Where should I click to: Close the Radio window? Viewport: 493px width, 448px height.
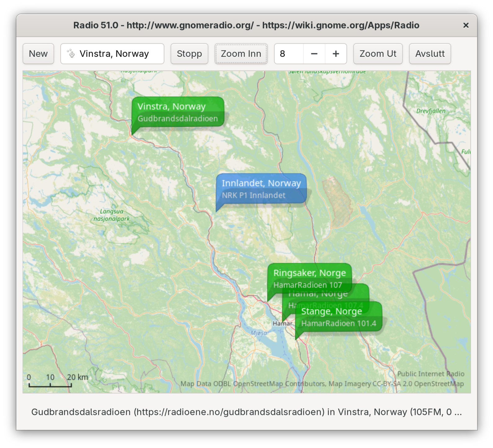(466, 25)
